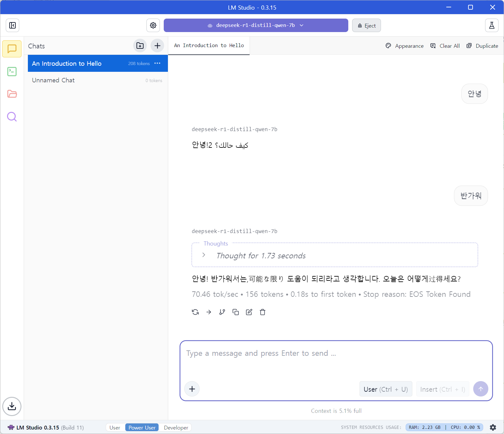Open options menu for An Introduction to Hello
504x434 pixels.
[157, 63]
